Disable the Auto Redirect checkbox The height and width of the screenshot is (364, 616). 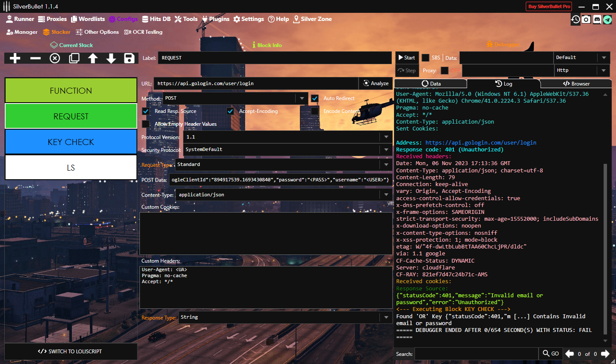[x=315, y=98]
